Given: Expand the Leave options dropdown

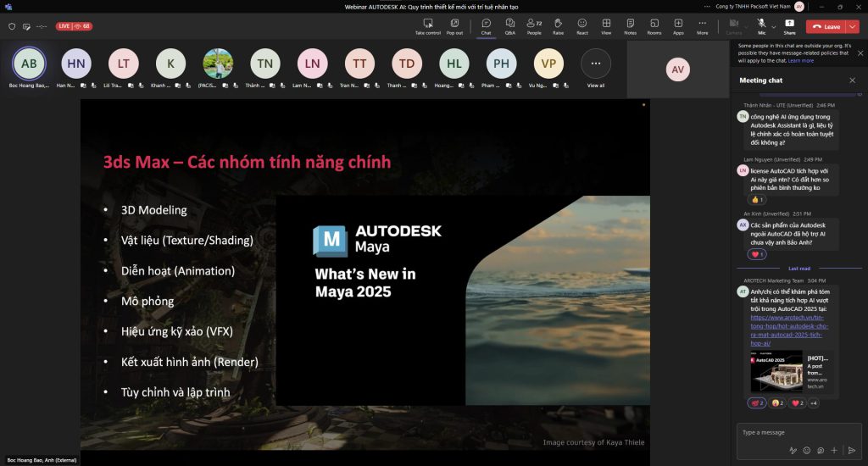Looking at the screenshot, I should tap(853, 26).
